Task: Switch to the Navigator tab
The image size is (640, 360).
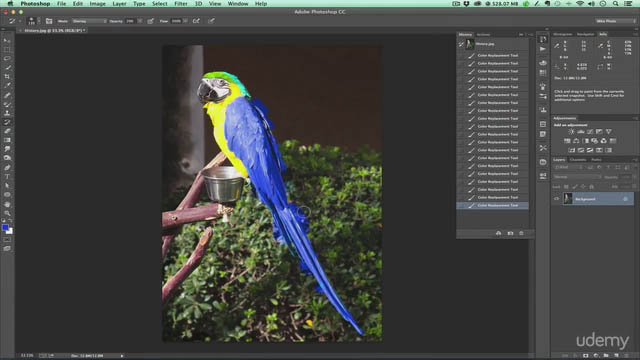Action: pyautogui.click(x=586, y=34)
